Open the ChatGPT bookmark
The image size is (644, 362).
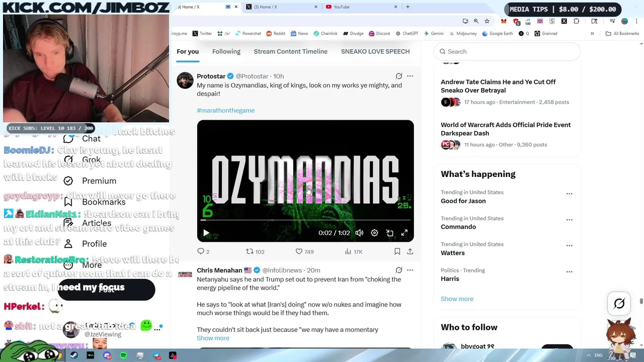407,33
